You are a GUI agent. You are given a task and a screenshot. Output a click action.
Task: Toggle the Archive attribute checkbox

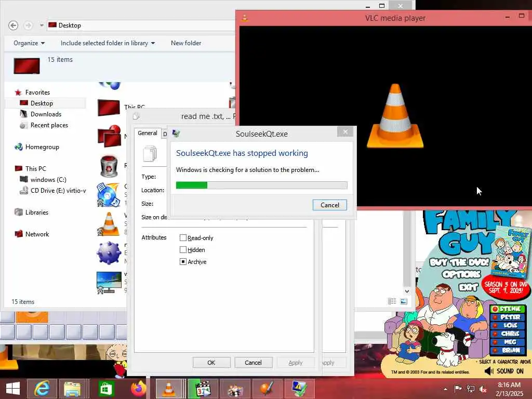coord(183,262)
